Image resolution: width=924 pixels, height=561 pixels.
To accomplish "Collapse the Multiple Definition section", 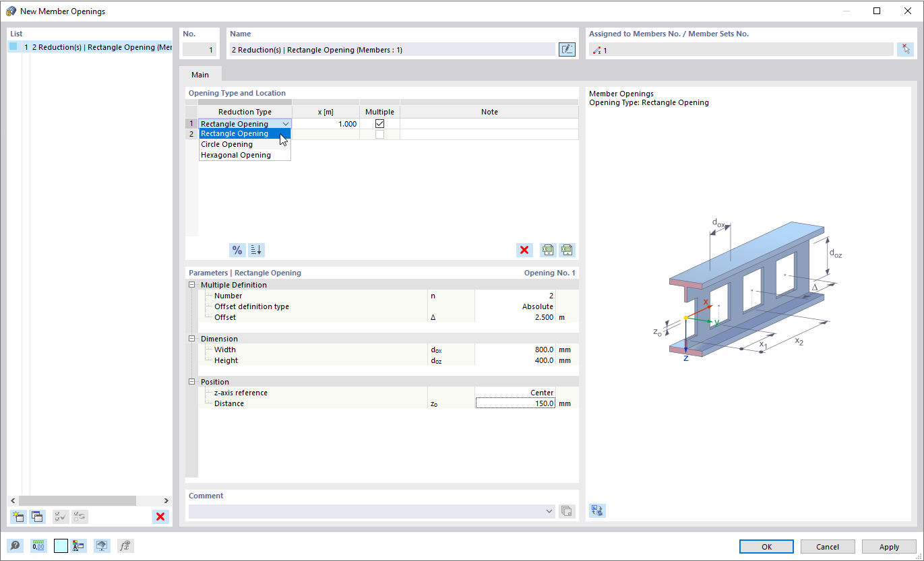I will coord(192,285).
